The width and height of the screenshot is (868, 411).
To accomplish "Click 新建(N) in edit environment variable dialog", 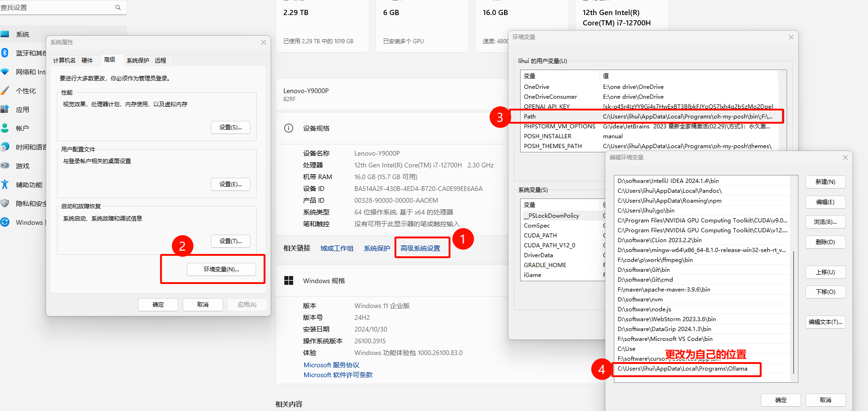I will tap(825, 182).
